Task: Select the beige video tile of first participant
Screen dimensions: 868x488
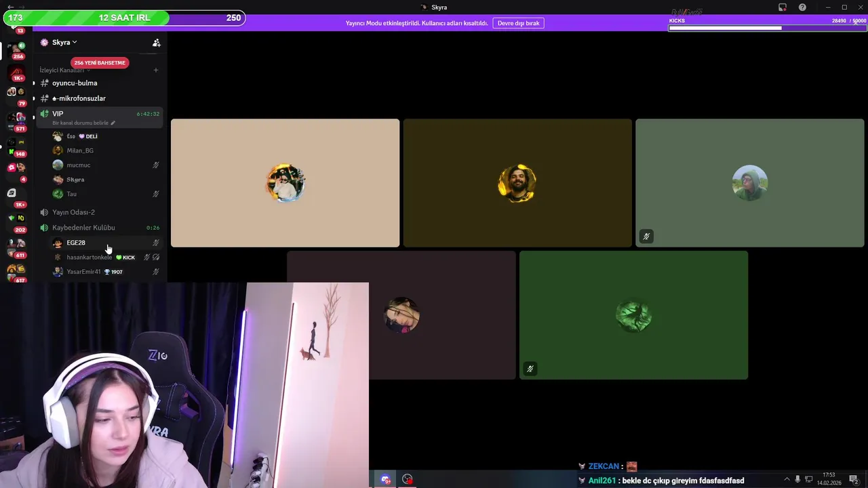Action: [285, 183]
